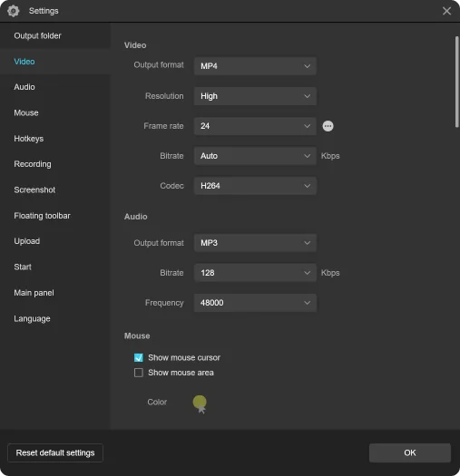Click the vertical scrollbar thumb
460x476 pixels.
tap(456, 82)
